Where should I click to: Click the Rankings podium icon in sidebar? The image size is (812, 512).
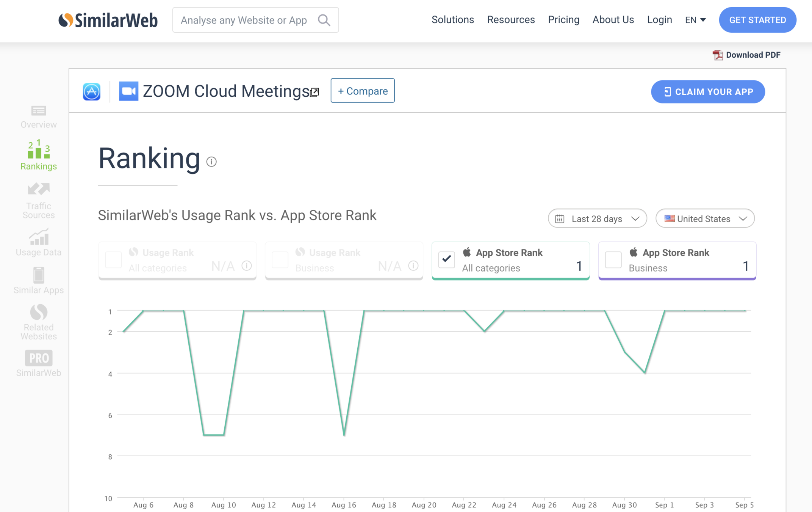point(38,149)
